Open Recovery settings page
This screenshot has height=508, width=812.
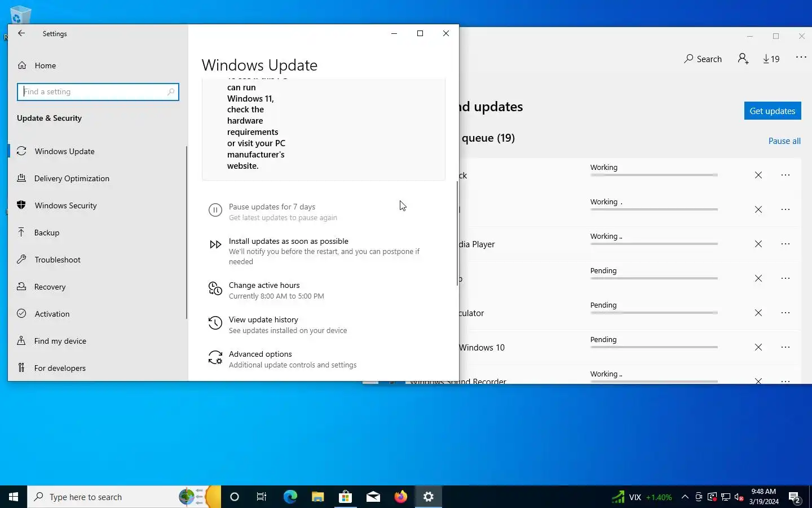tap(98, 287)
